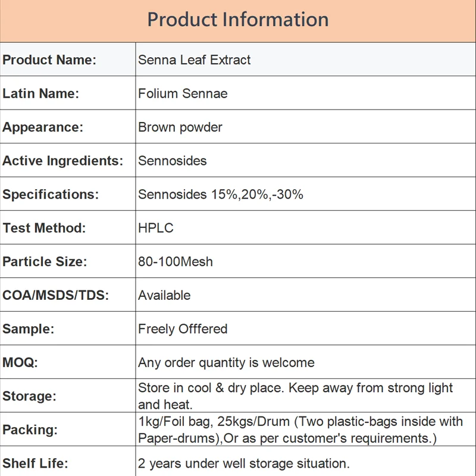The width and height of the screenshot is (476, 476).
Task: Select the Product Name label cell
Action: tap(68, 59)
